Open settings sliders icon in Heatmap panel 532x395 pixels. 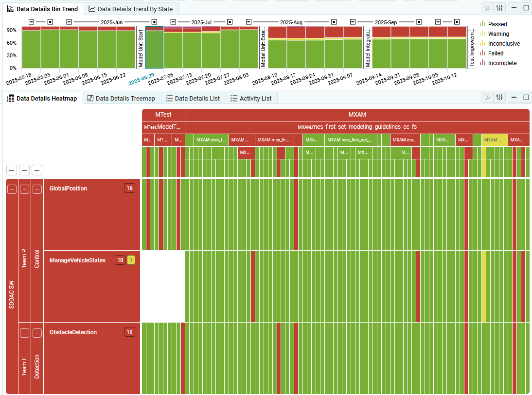pyautogui.click(x=499, y=98)
